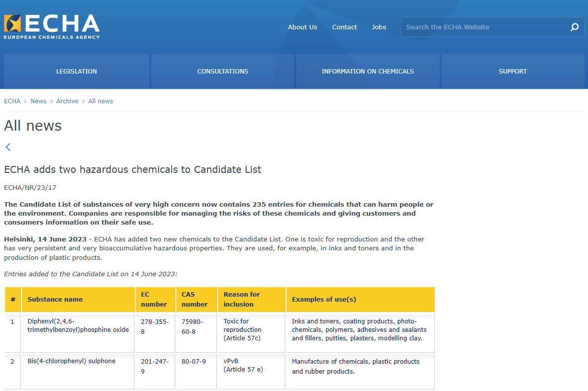Click the ECHA breadcrumb link
Screen dimensions: 588x391
click(12, 101)
